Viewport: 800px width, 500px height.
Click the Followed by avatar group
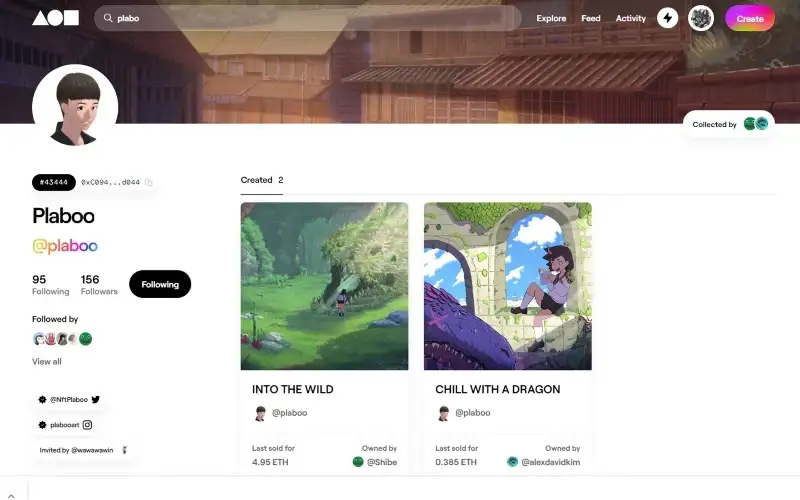point(62,339)
